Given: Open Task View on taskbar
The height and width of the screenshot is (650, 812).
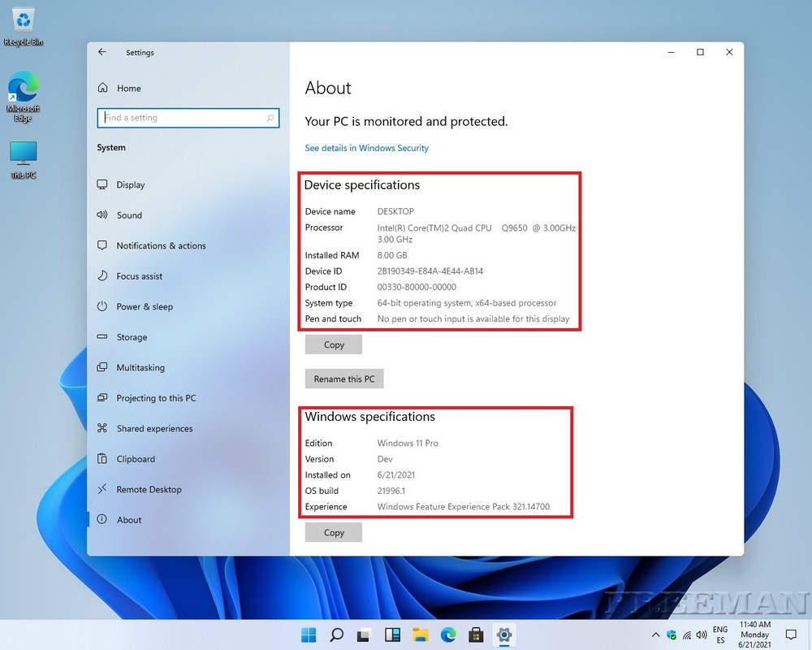Looking at the screenshot, I should point(365,635).
